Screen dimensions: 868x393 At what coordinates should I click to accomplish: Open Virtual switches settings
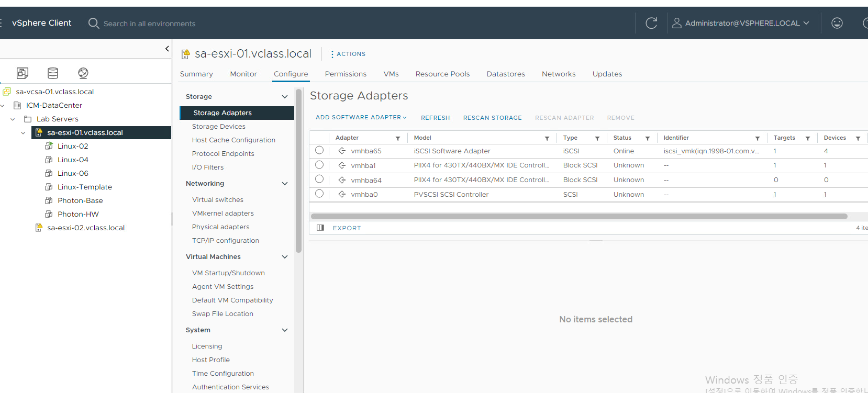point(218,200)
